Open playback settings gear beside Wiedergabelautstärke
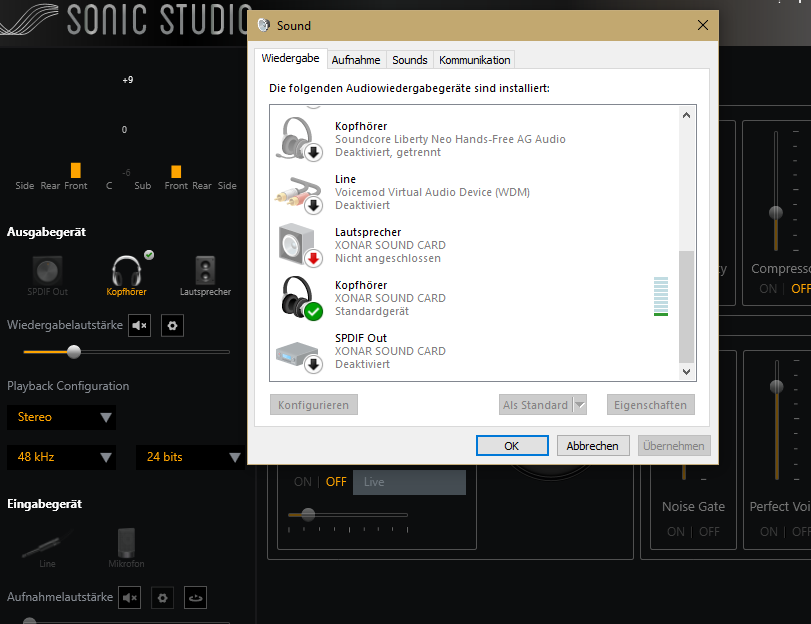 172,325
